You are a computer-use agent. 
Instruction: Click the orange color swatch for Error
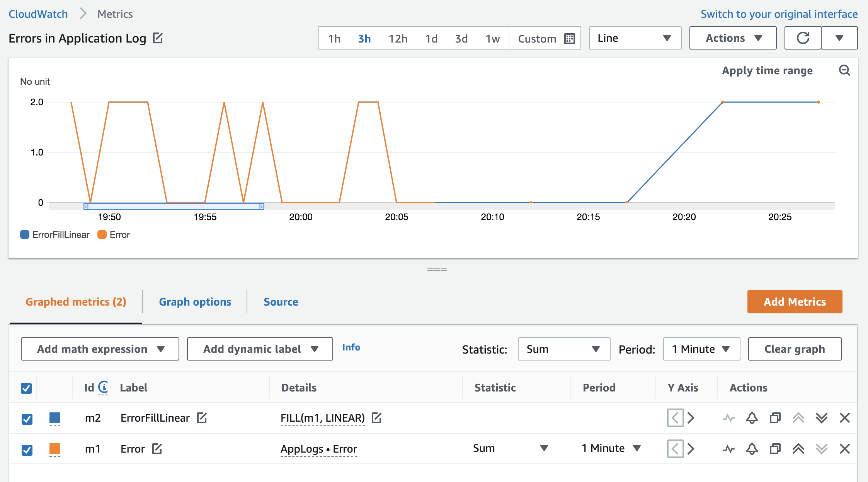(55, 449)
